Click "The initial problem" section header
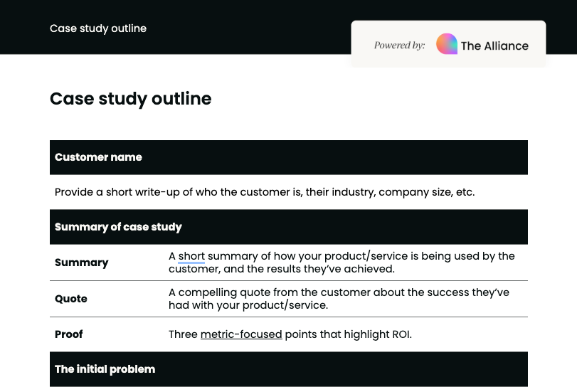The height and width of the screenshot is (392, 577). click(289, 369)
